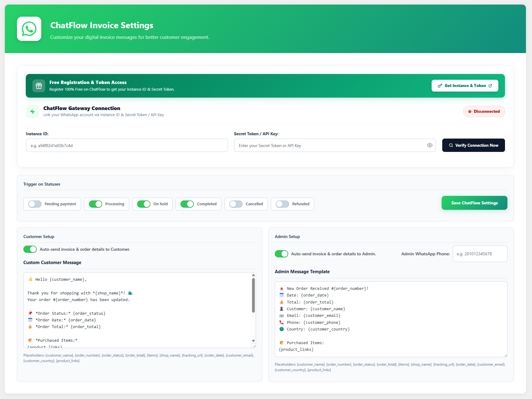Click Verify Connection Now

(x=473, y=145)
